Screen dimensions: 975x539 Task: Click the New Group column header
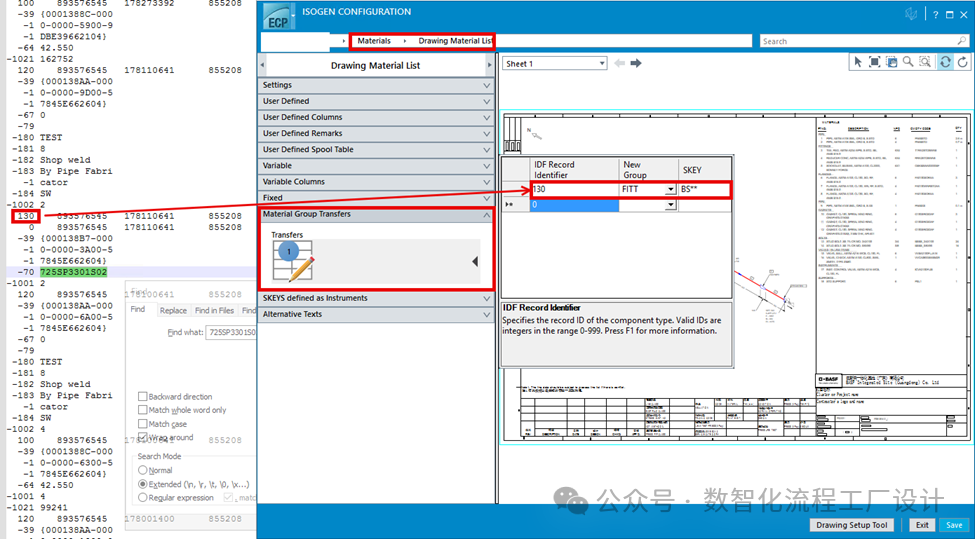pyautogui.click(x=649, y=170)
